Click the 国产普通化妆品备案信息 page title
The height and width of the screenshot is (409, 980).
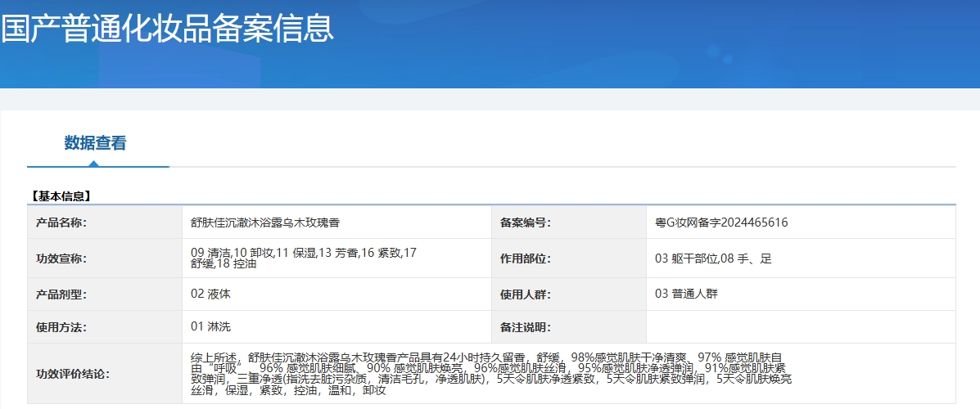168,29
